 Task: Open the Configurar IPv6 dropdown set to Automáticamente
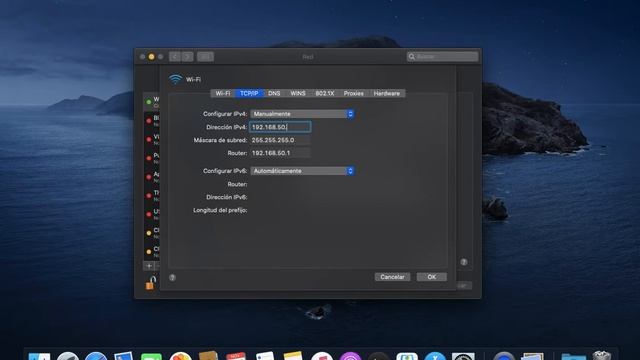(x=302, y=171)
